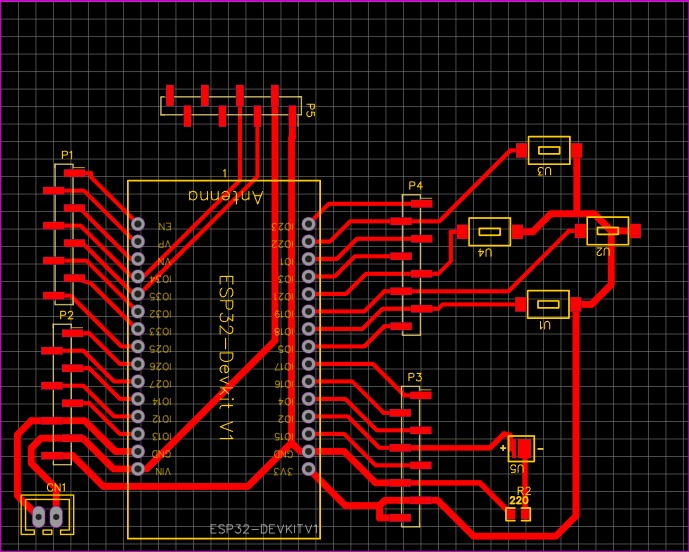Select the VP pad on the ESP32
689x552 pixels.
pos(138,241)
